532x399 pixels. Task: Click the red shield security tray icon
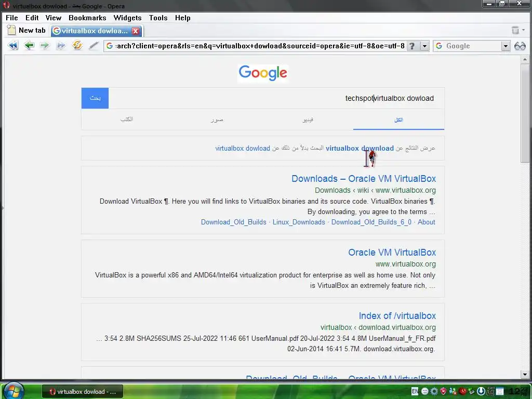pos(443,391)
